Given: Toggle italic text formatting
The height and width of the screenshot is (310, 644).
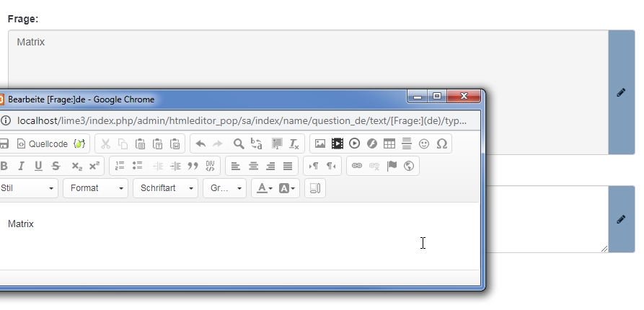Looking at the screenshot, I should point(21,166).
